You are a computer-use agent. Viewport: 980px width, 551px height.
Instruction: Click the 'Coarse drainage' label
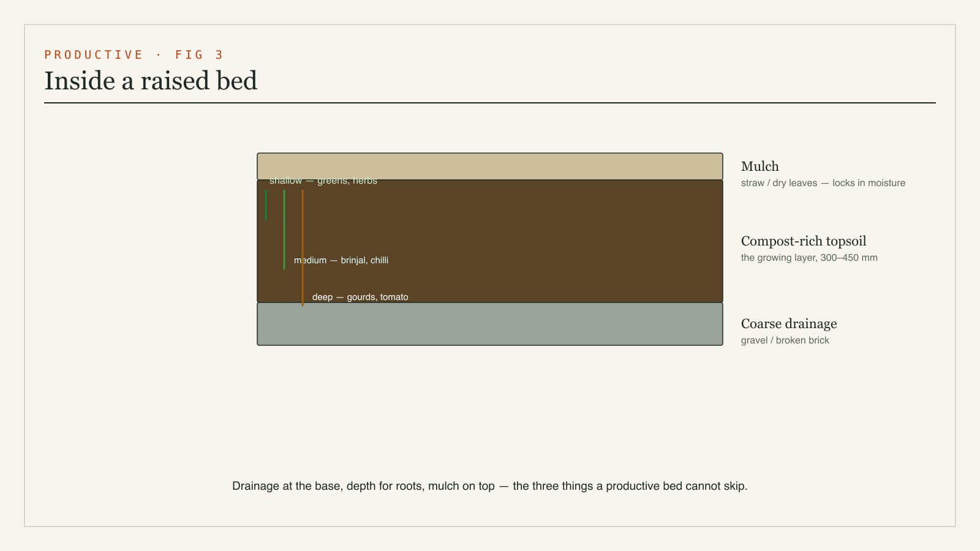tap(789, 324)
